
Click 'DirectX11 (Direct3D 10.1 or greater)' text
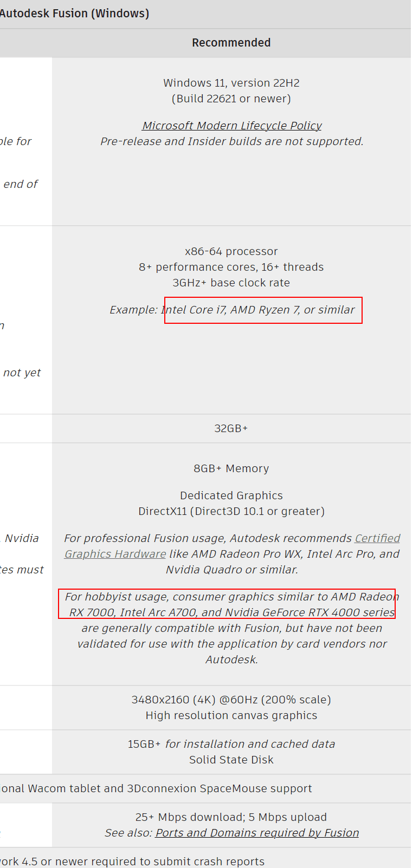tap(231, 511)
